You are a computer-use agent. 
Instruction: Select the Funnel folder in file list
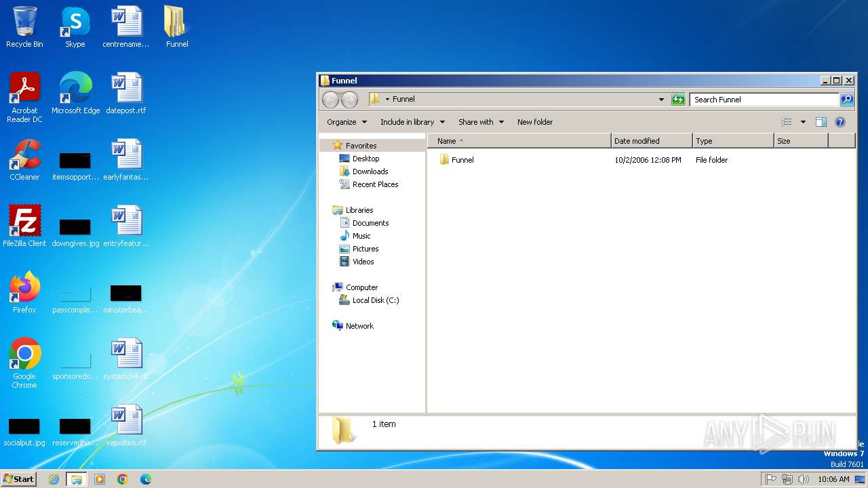pyautogui.click(x=462, y=160)
